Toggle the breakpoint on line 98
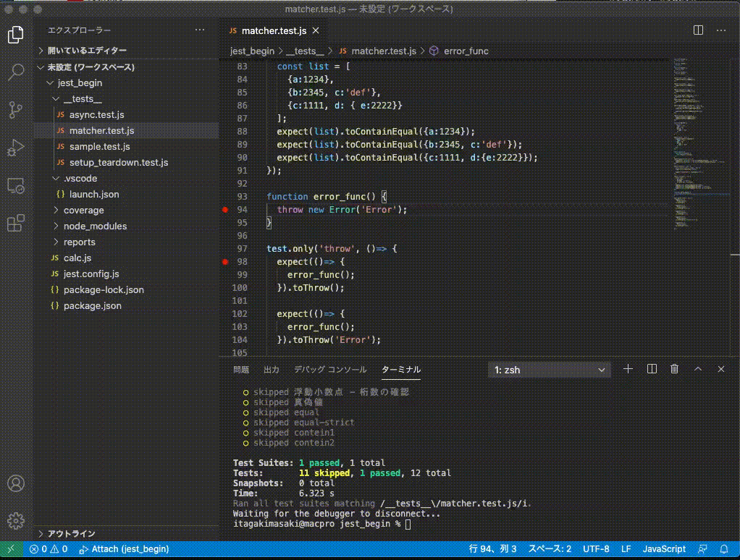740x560 pixels. coord(226,262)
